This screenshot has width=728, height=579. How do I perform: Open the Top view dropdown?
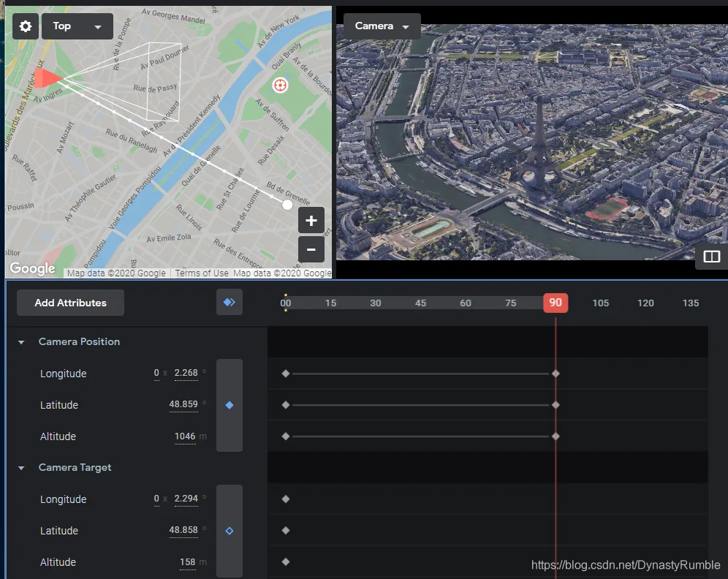click(77, 26)
